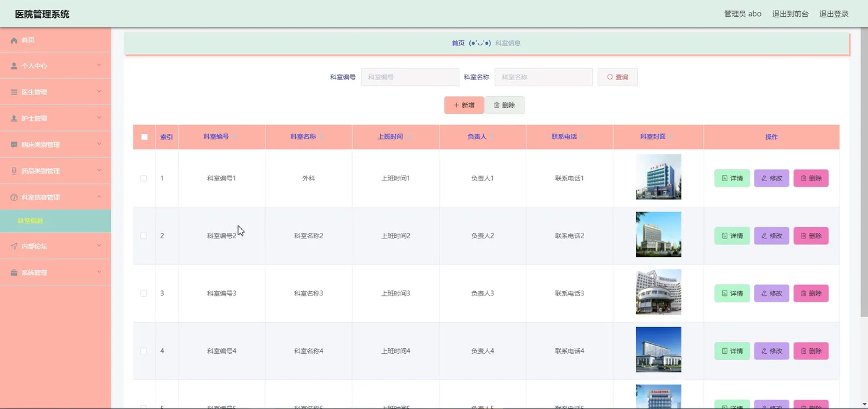The width and height of the screenshot is (868, 409).
Task: Click the paper-plane icon for 内部论坛
Action: click(x=14, y=246)
